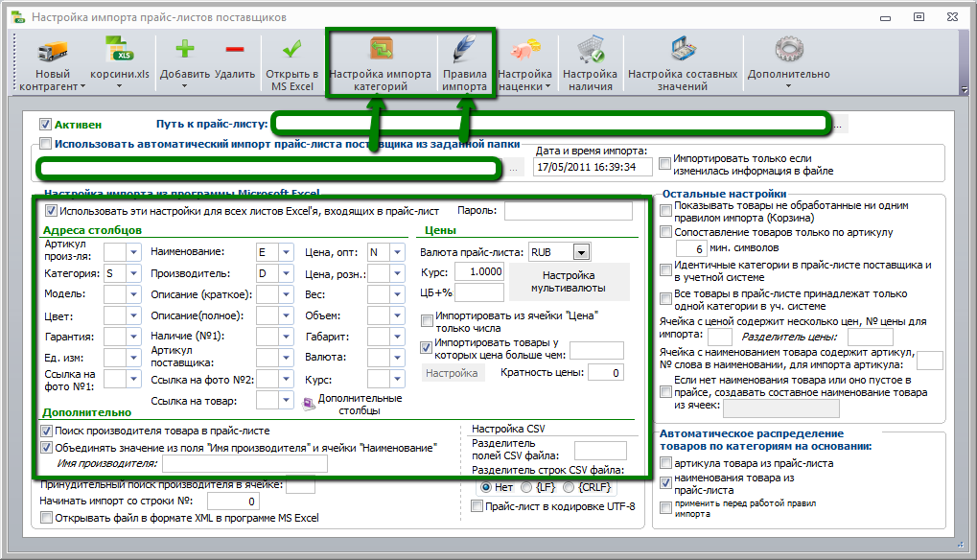Toggle Поиск производителя товара в прайс-листе
The image size is (977, 560).
[x=46, y=431]
